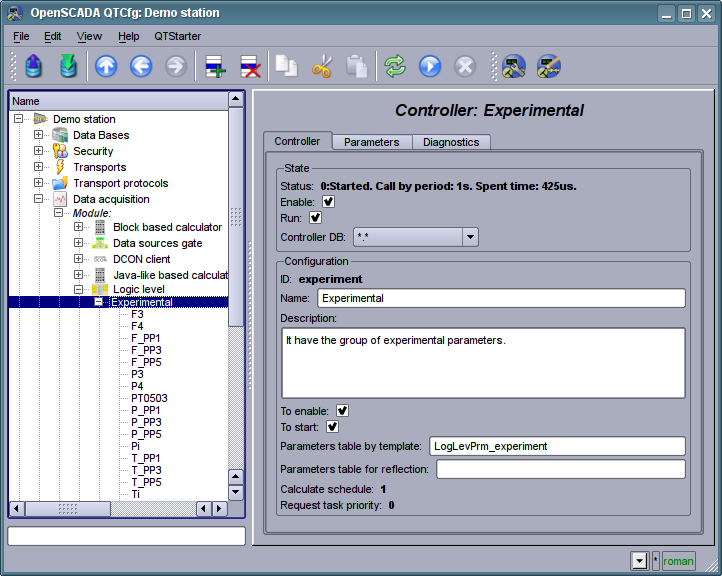Click the Data Bases tree icon
722x576 pixels.
(60, 135)
